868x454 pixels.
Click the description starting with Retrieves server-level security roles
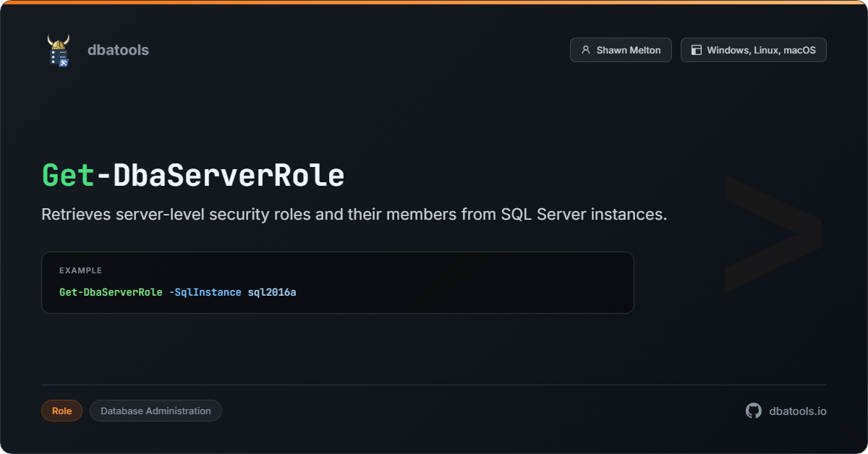coord(354,215)
